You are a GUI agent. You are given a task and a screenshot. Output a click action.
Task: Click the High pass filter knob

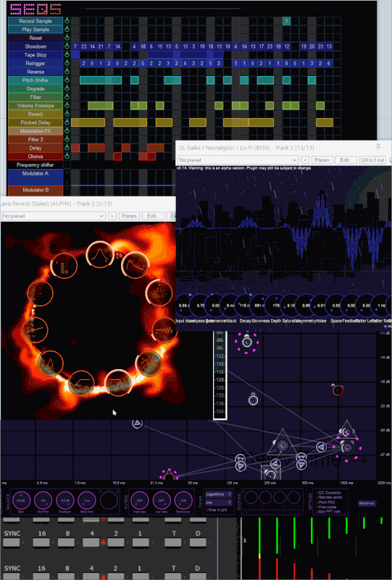pyautogui.click(x=140, y=500)
